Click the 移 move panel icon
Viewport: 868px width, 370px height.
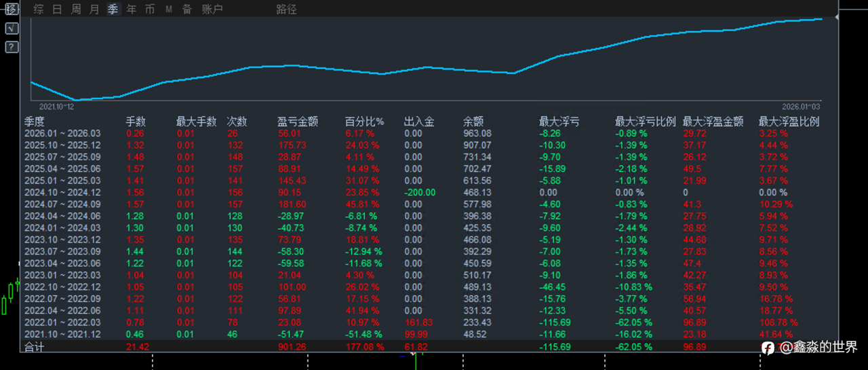12,10
